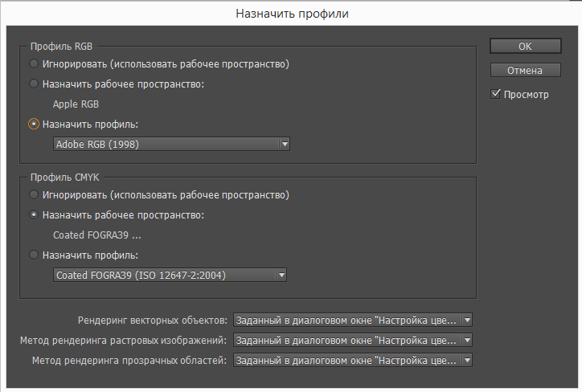This screenshot has width=582, height=392.
Task: Open the Coated FOGRA39 (ISO 12647-2:2004) dropdown
Action: pyautogui.click(x=170, y=275)
